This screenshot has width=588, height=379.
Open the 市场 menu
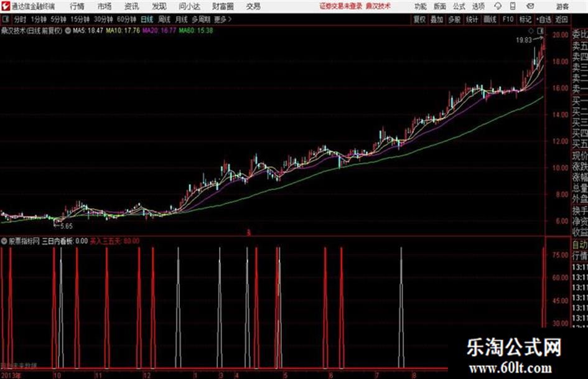point(105,6)
